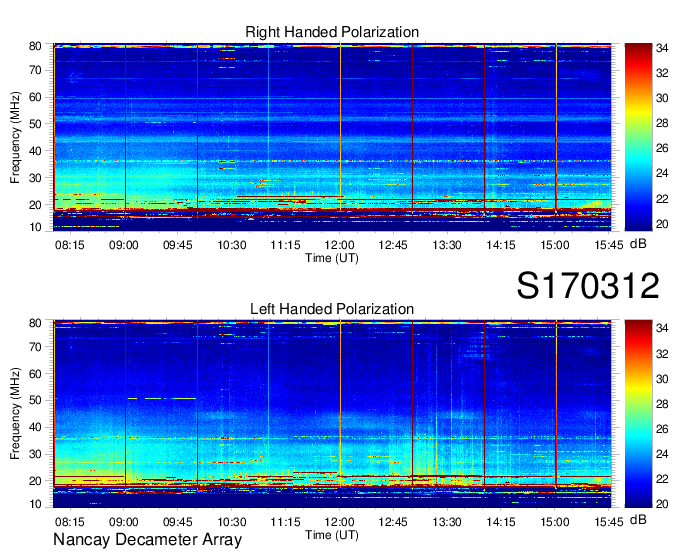The width and height of the screenshot is (680, 552).
Task: Click "20" on Right Handed frequency axis
Action: pos(35,205)
